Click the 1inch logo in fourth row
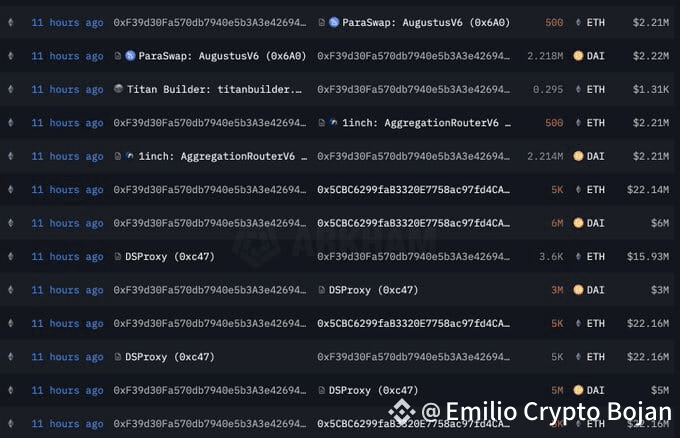The height and width of the screenshot is (438, 680). (x=333, y=123)
